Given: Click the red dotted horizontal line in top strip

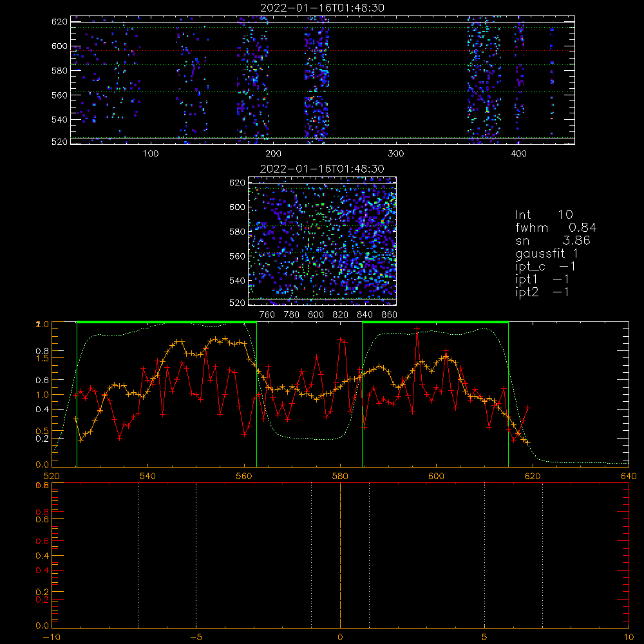Looking at the screenshot, I should pyautogui.click(x=323, y=51).
